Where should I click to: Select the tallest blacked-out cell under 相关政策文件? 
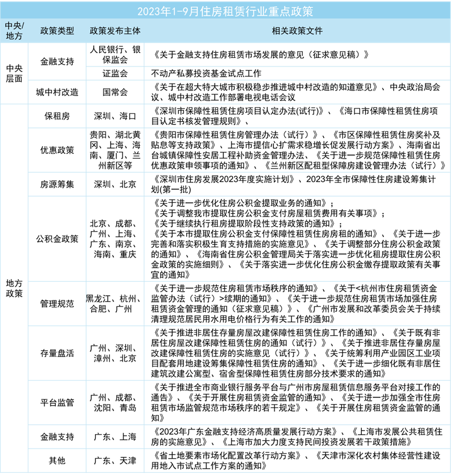point(297,239)
